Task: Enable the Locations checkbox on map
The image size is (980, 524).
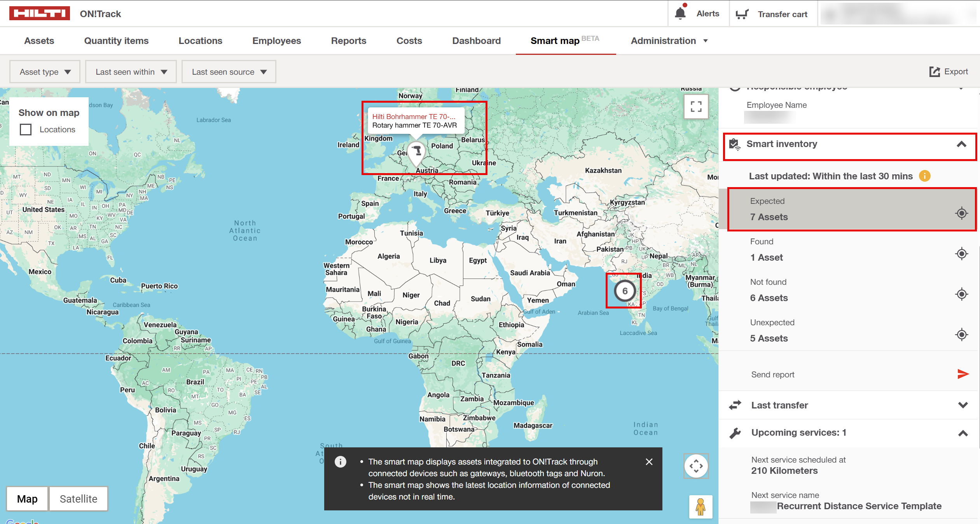Action: pyautogui.click(x=26, y=130)
